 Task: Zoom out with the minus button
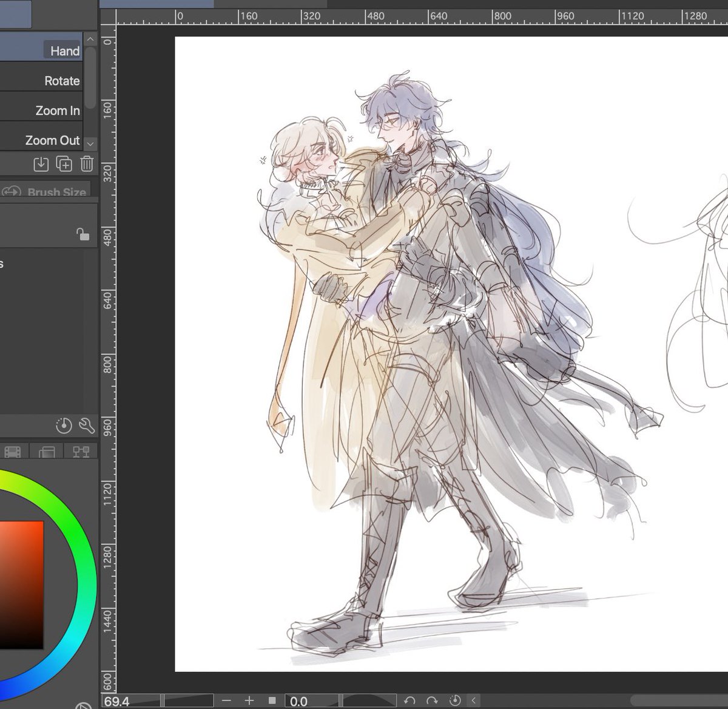226,701
